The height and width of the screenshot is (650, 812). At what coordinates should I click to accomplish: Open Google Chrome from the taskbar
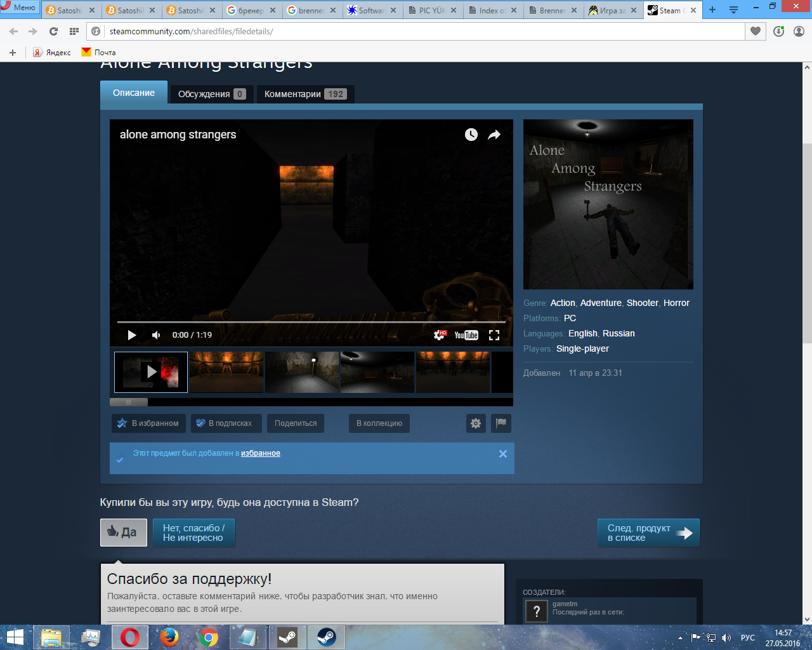click(x=209, y=637)
